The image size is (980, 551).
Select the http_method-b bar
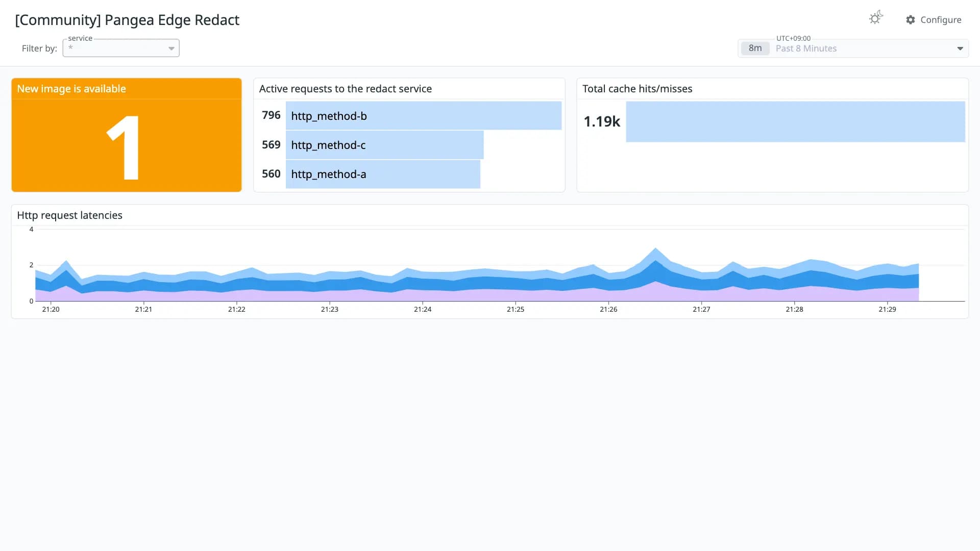coord(424,116)
